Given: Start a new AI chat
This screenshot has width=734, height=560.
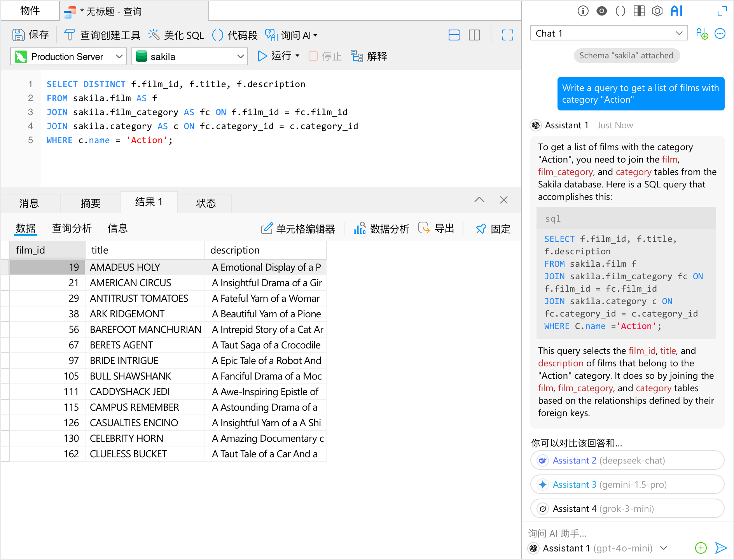Looking at the screenshot, I should [702, 33].
